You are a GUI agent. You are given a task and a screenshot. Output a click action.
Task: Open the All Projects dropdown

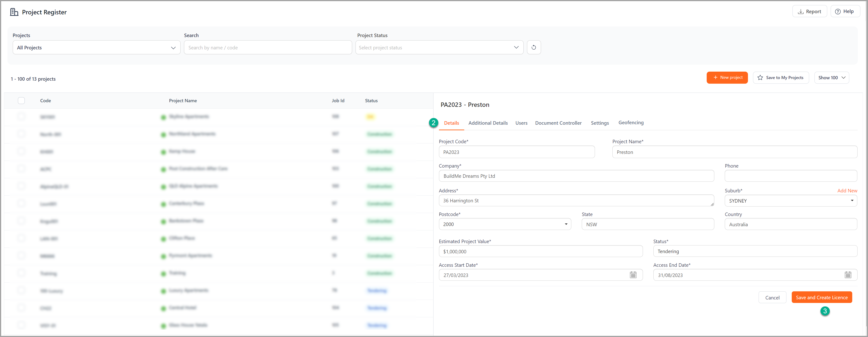(x=96, y=48)
